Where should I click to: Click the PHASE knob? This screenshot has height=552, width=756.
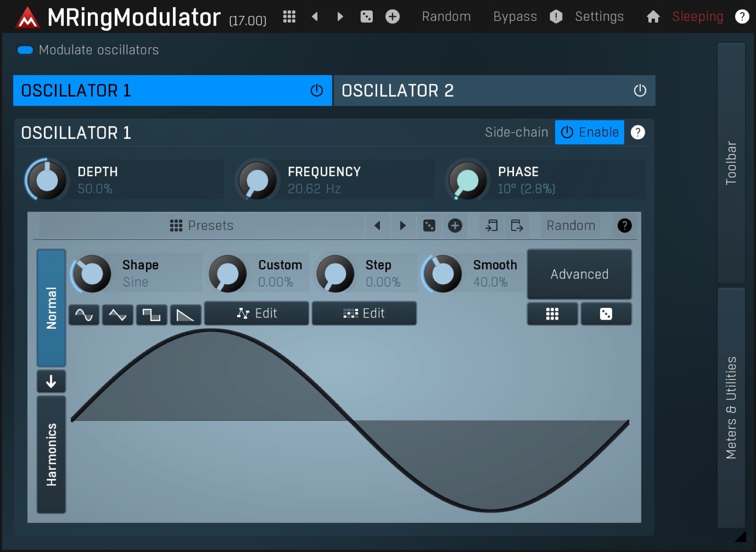point(467,180)
